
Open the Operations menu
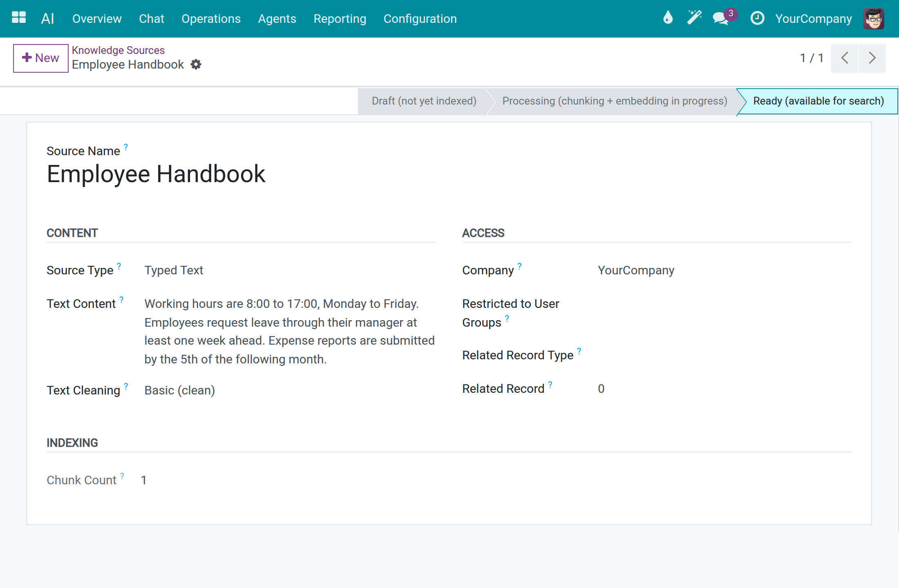211,19
